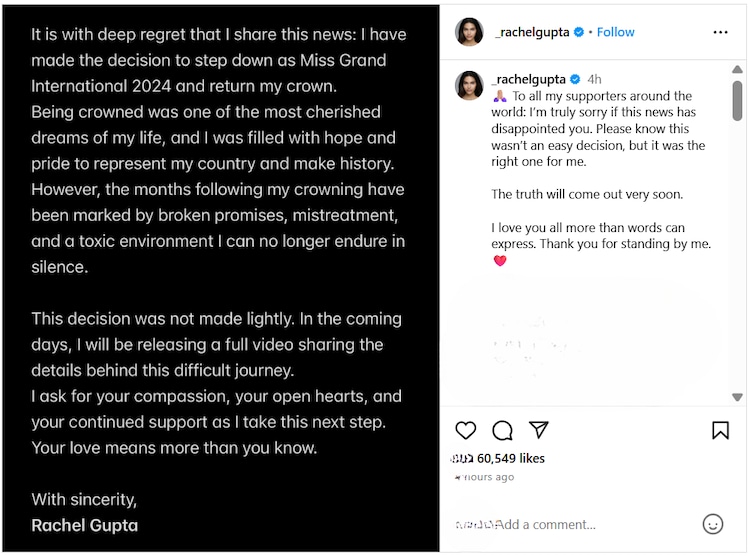Click the verified badge in post header
Image resolution: width=750 pixels, height=558 pixels.
578,32
